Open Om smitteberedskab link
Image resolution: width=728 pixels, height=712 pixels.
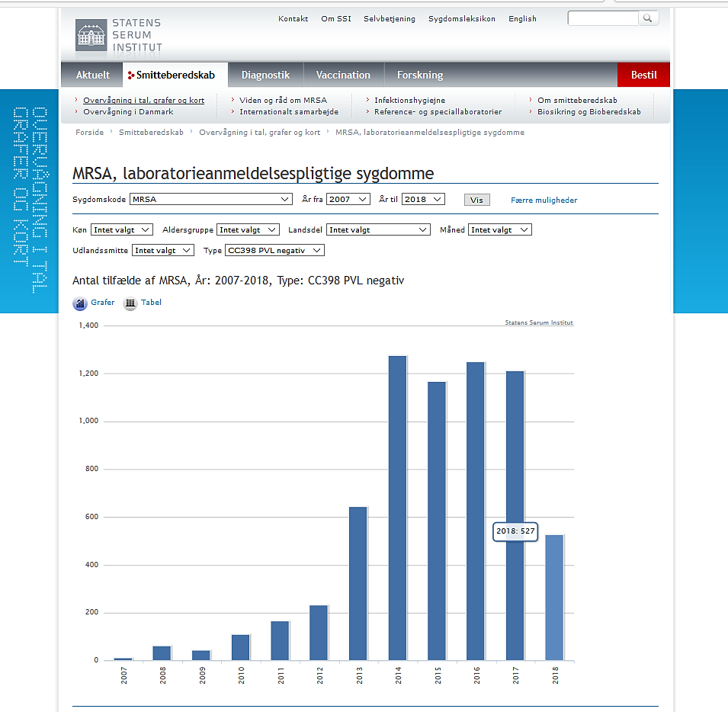(577, 101)
